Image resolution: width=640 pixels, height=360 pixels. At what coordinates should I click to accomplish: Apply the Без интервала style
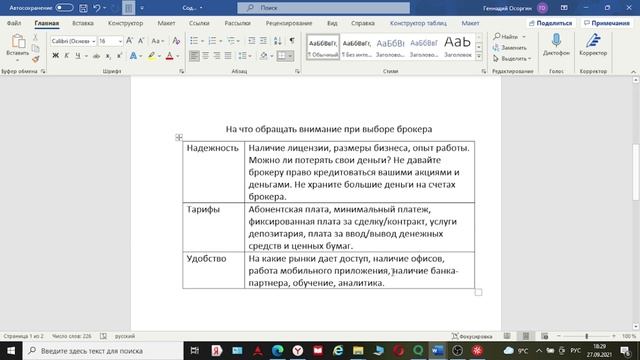[357, 47]
